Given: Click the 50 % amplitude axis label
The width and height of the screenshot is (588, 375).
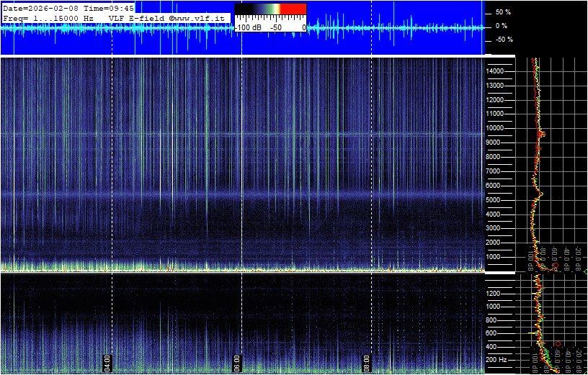Looking at the screenshot, I should [502, 12].
